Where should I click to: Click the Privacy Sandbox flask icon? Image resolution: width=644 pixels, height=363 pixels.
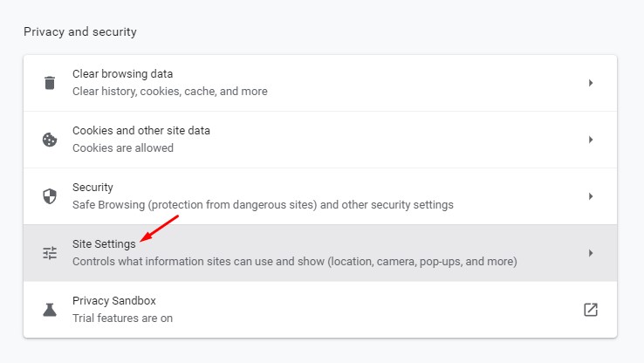pos(50,310)
